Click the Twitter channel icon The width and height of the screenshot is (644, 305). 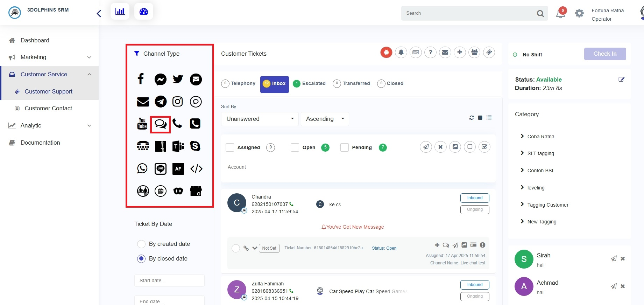tap(178, 79)
